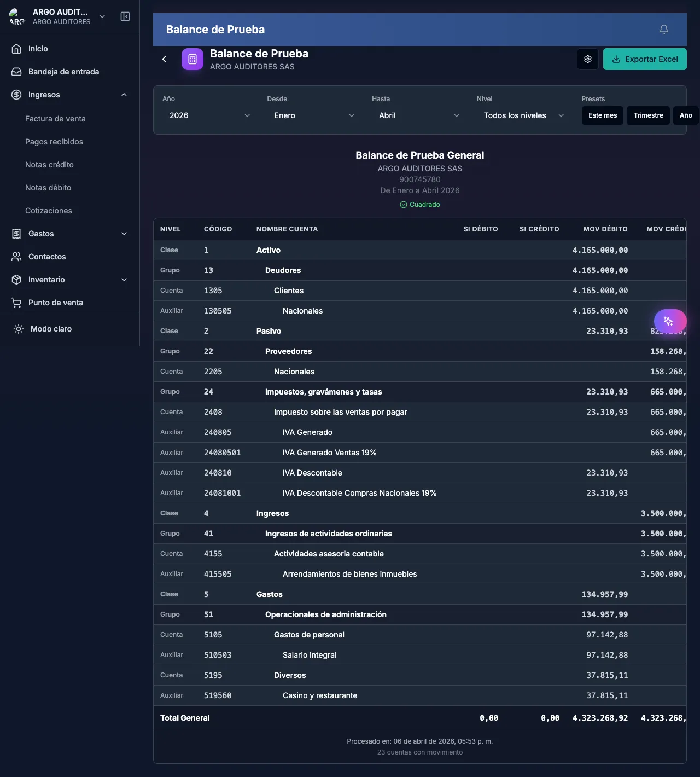Click the purple calculator report icon
The image size is (700, 777).
(192, 59)
